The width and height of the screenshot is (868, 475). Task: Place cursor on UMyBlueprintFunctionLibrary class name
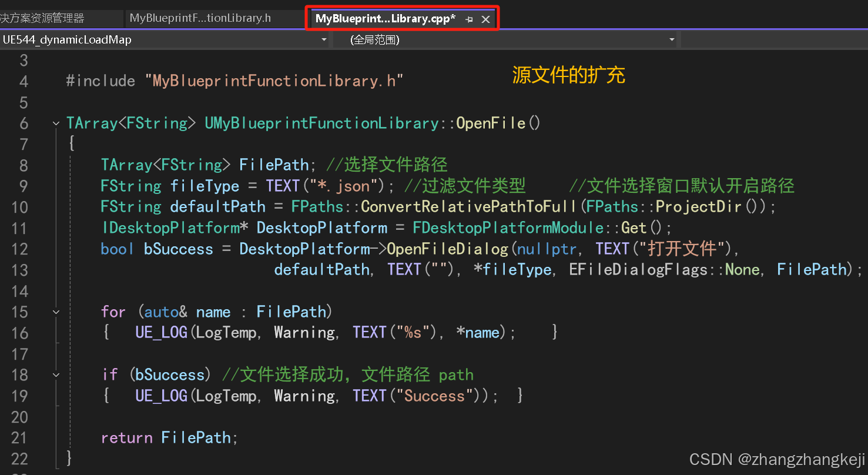[321, 123]
